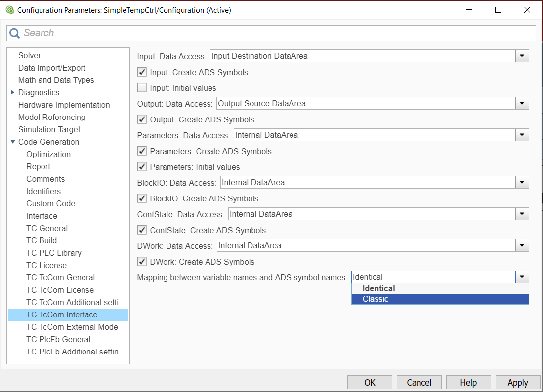Click the search magnifier icon
This screenshot has height=392, width=543.
tap(14, 33)
